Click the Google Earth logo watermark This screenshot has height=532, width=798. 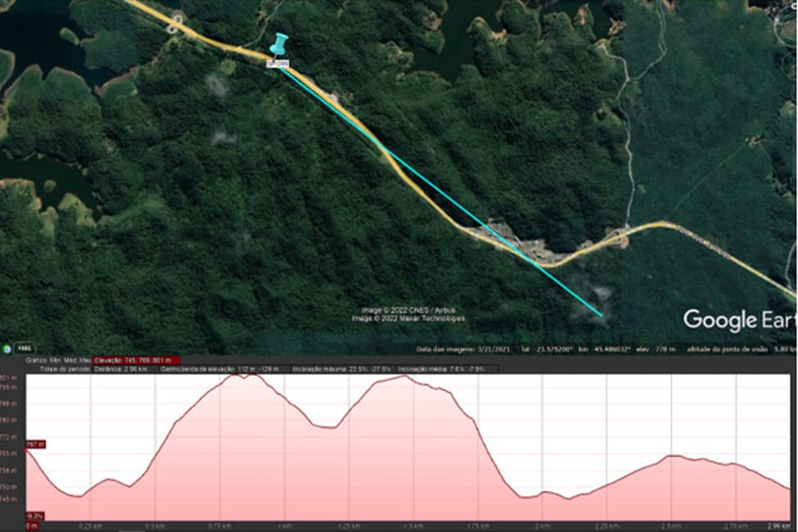coord(740,320)
